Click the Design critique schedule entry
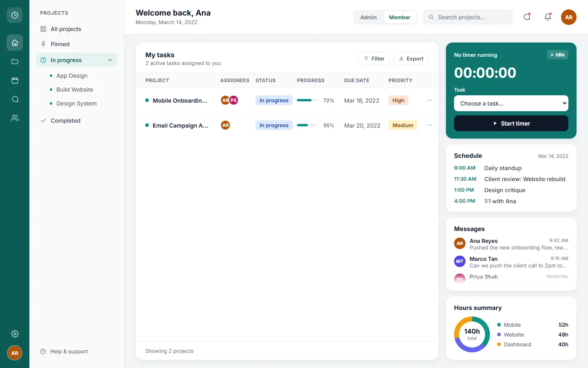Screen dimensions: 588x368 (x=511, y=190)
